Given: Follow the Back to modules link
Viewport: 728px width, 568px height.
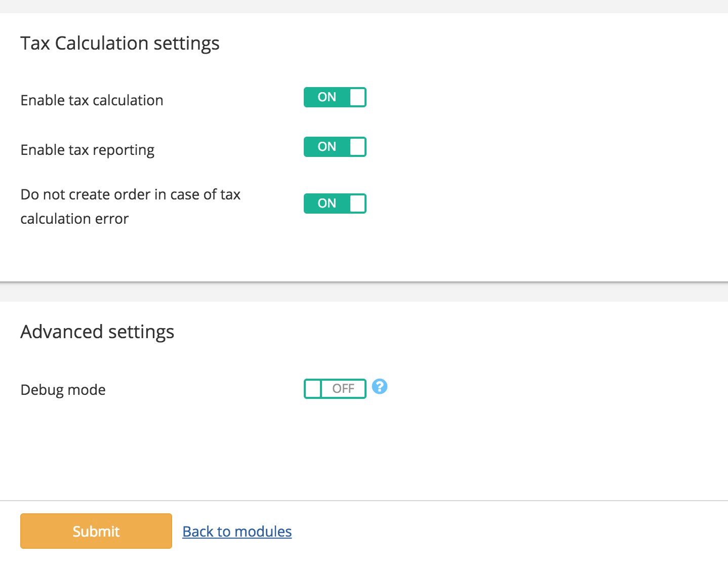Looking at the screenshot, I should pyautogui.click(x=236, y=531).
